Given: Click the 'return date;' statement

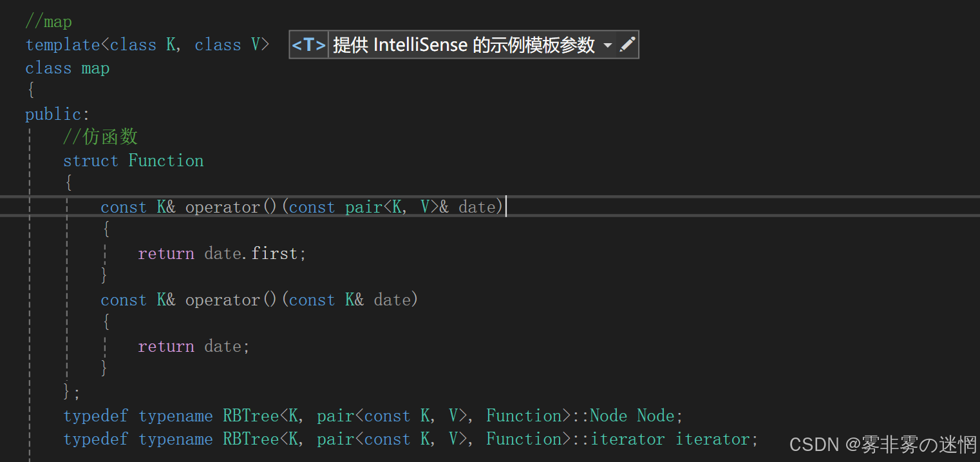Looking at the screenshot, I should [194, 346].
